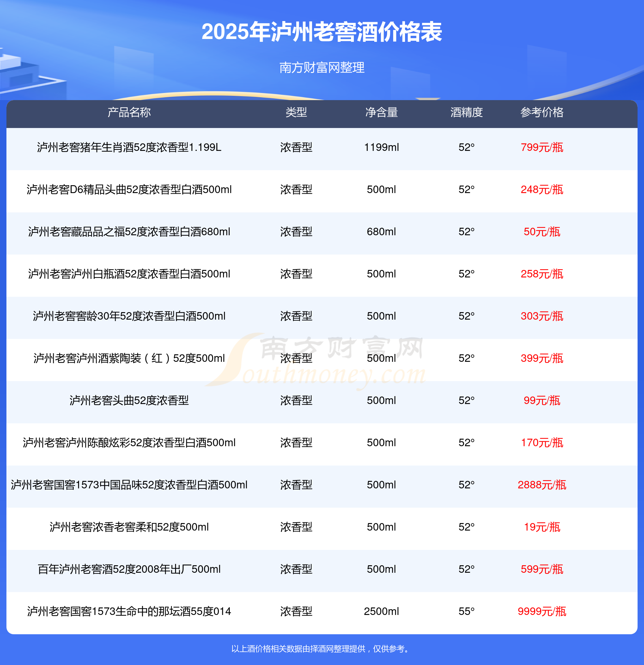Click 浓香型 in the 浓香老窖柔和 row
Viewport: 644px width, 665px height.
(x=296, y=527)
